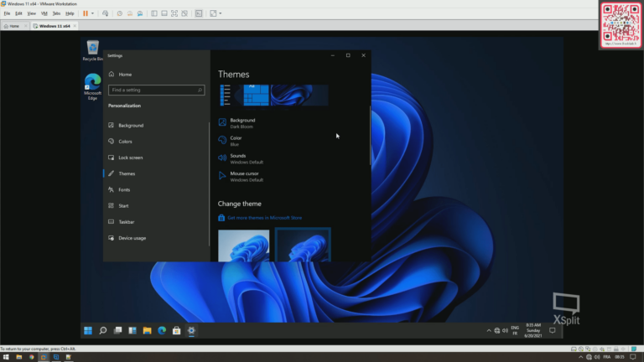Click ENG FR language indicator in guest
The height and width of the screenshot is (362, 644).
click(515, 330)
